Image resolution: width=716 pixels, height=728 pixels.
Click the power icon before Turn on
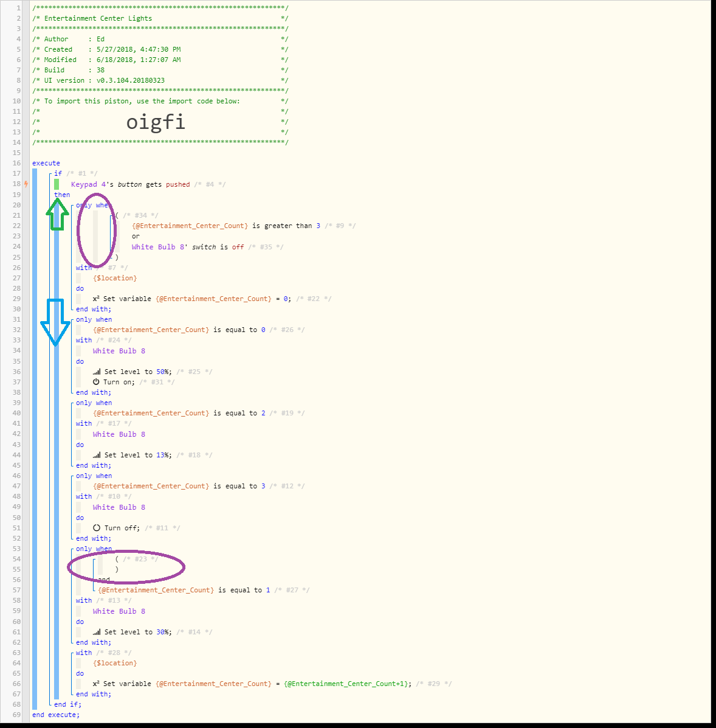[x=96, y=382]
